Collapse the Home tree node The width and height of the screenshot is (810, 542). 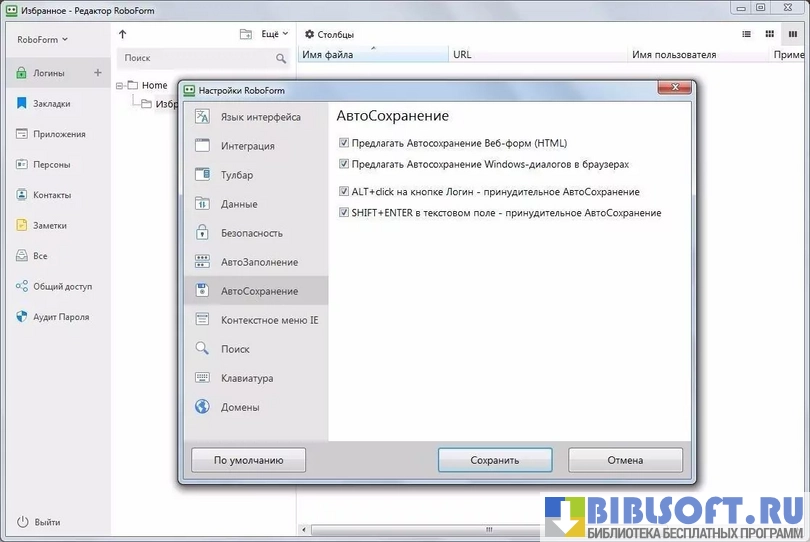(x=119, y=86)
